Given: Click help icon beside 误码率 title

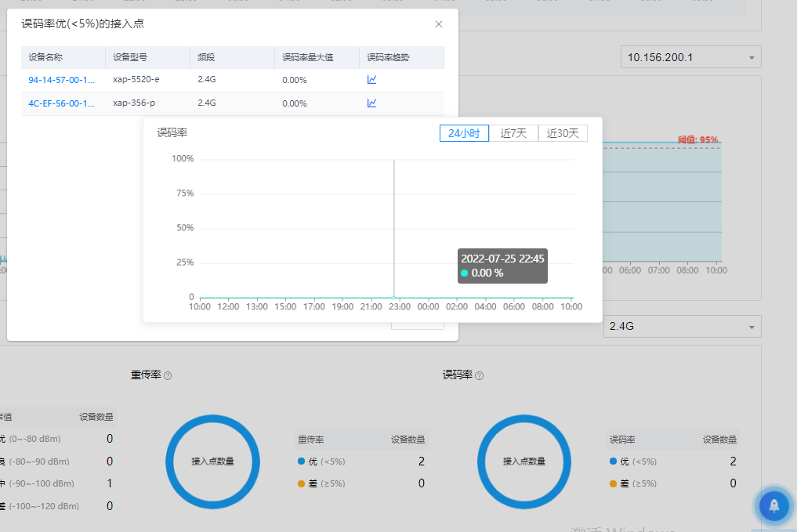Looking at the screenshot, I should [x=480, y=376].
